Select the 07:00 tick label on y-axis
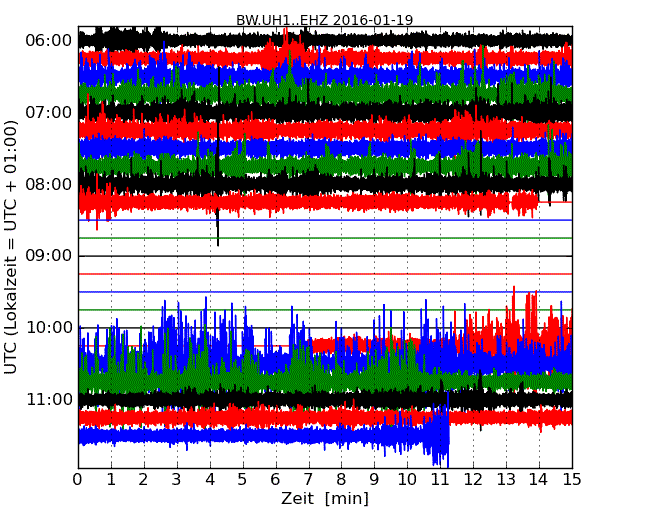This screenshot has width=650, height=520. [48, 112]
